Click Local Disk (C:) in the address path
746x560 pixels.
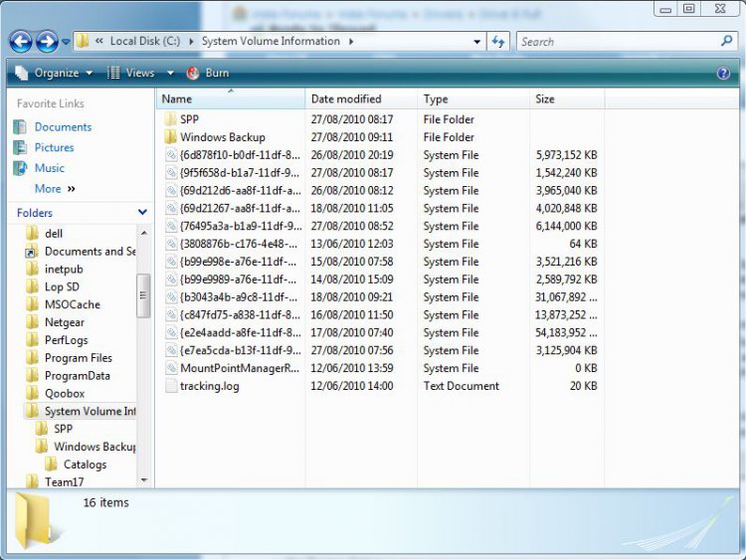point(145,41)
